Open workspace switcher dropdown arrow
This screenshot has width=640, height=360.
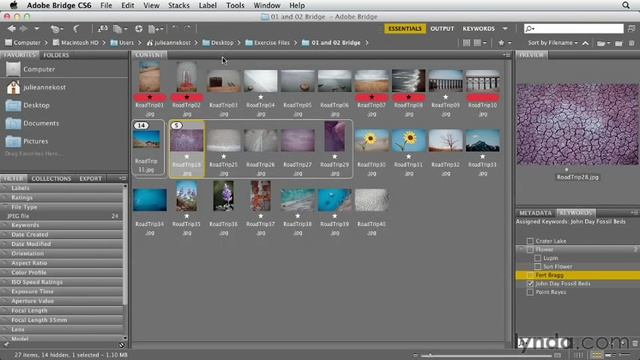tap(505, 29)
